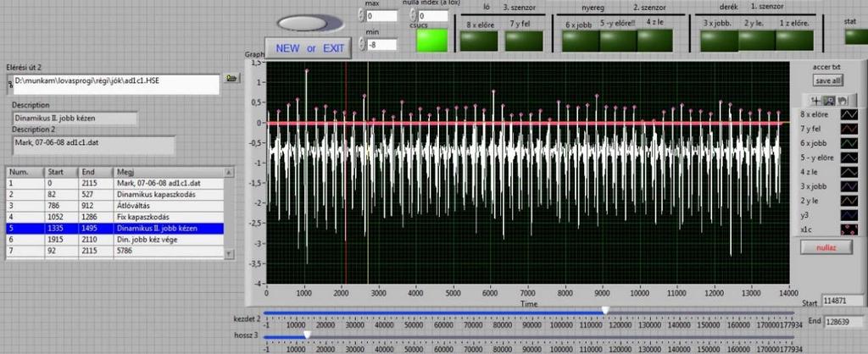This screenshot has height=354, width=868.
Task: Toggle the 6 x jobb sensor button
Action: (581, 41)
